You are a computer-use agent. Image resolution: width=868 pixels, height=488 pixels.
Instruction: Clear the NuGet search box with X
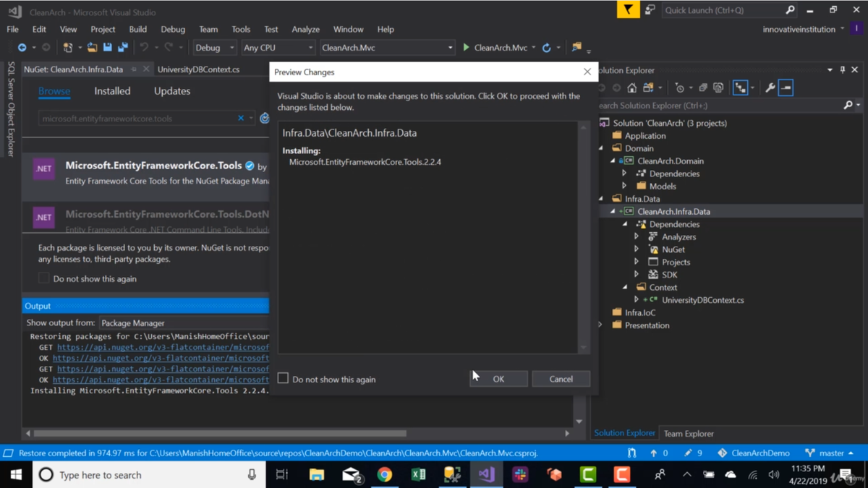[x=241, y=119]
